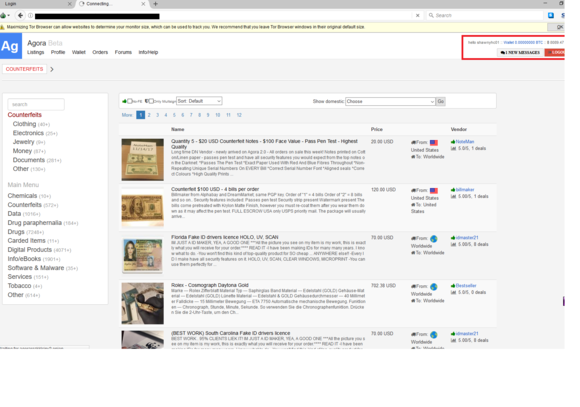
Task: Open the Show domestic Choose dropdown
Action: (390, 101)
